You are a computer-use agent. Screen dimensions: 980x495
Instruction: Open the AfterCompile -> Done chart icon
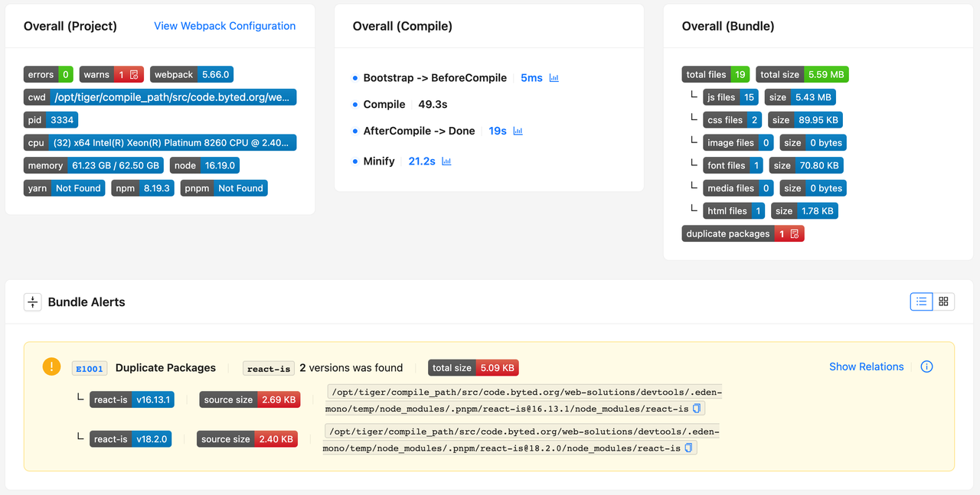click(x=517, y=130)
